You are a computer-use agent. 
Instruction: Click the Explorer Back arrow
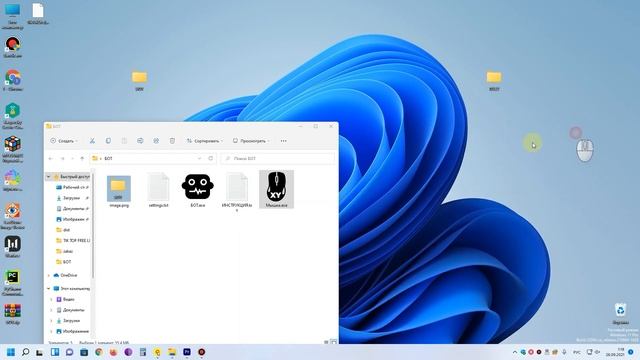[51, 158]
